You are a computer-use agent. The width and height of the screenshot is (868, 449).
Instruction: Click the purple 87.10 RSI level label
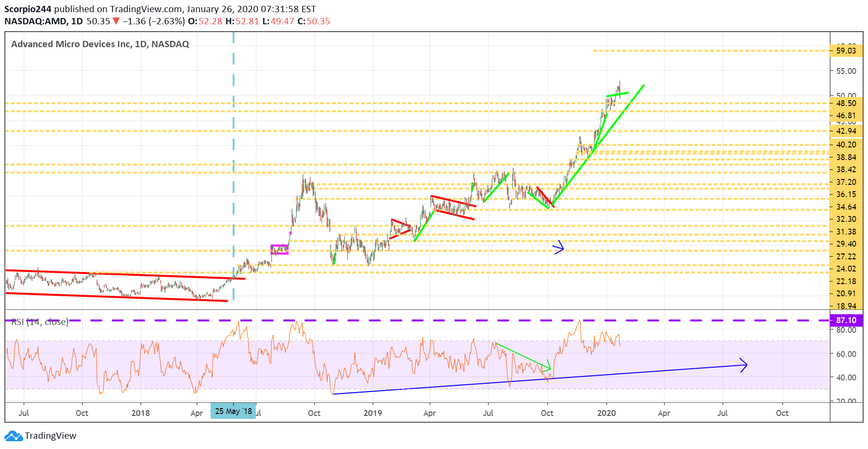[x=846, y=320]
